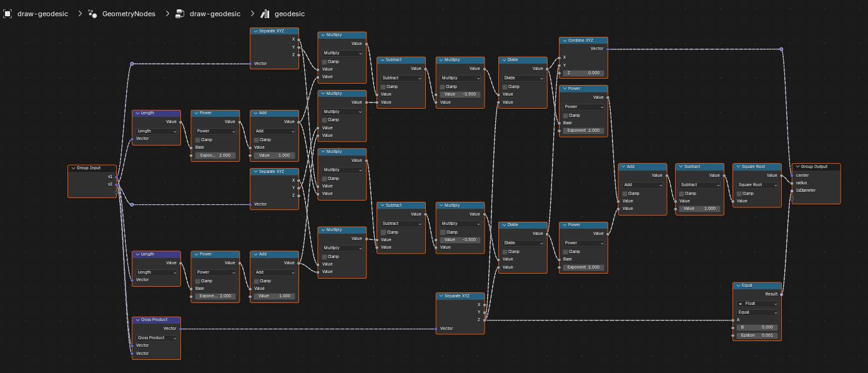Click Exponent 2.000 field in Power below Combine XYZ
Screen dimensions: 868x373
pyautogui.click(x=583, y=131)
